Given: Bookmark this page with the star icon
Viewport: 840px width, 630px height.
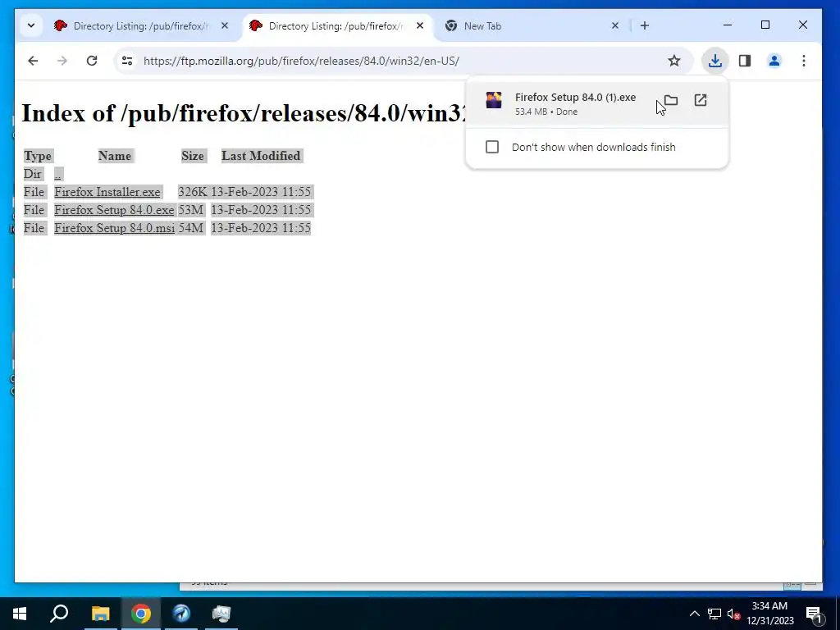Looking at the screenshot, I should coord(674,61).
